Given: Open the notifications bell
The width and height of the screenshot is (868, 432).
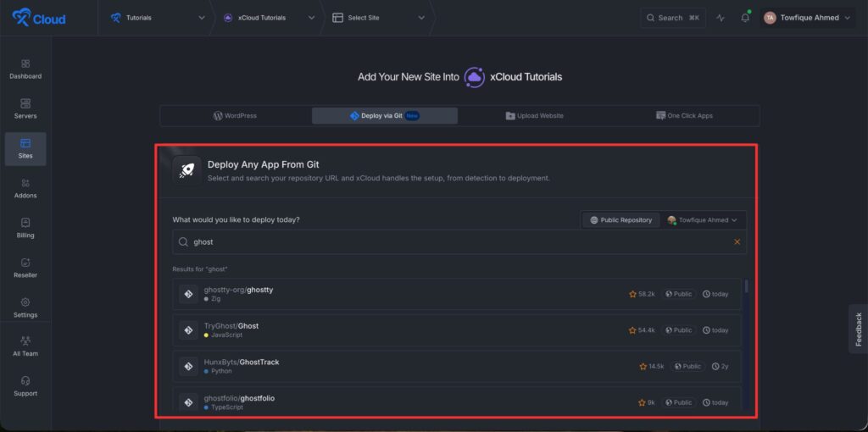Looking at the screenshot, I should [x=745, y=18].
